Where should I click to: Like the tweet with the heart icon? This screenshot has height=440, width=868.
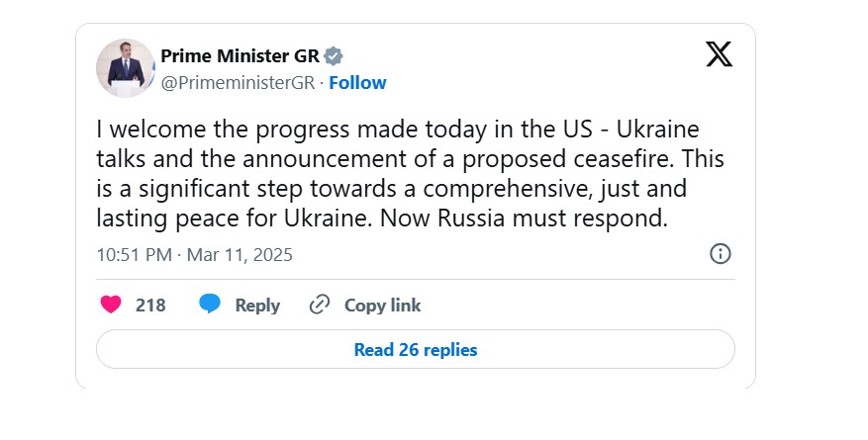click(x=112, y=305)
